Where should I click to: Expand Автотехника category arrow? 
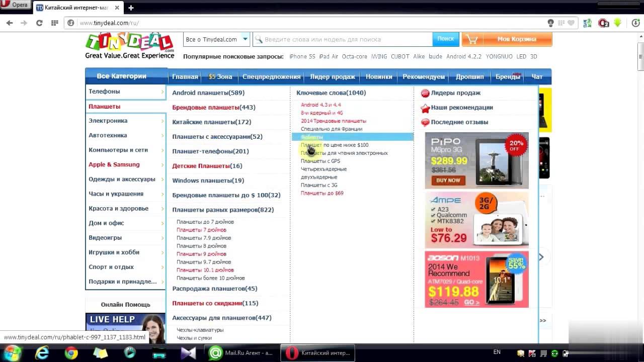(163, 136)
